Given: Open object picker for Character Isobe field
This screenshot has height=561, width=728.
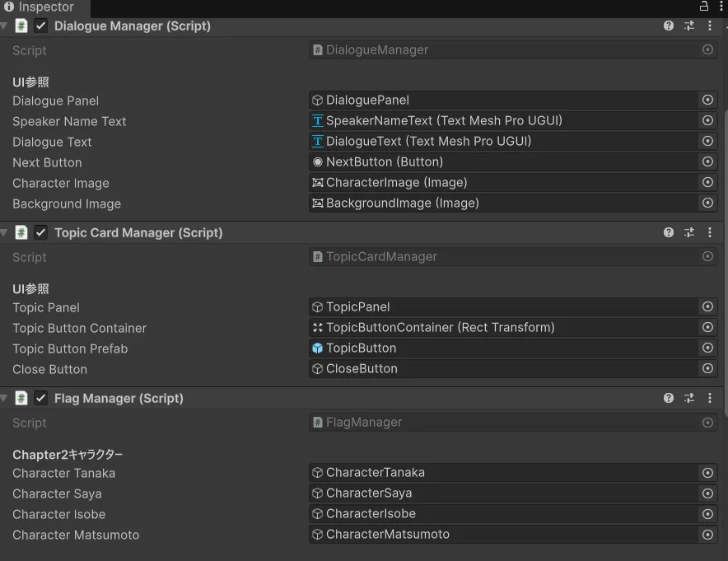Looking at the screenshot, I should coord(707,513).
